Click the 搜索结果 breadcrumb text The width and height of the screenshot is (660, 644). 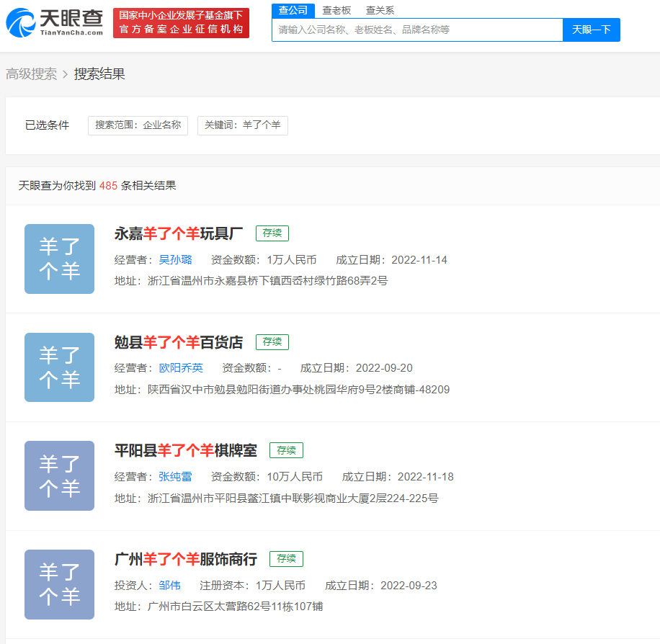tap(99, 74)
